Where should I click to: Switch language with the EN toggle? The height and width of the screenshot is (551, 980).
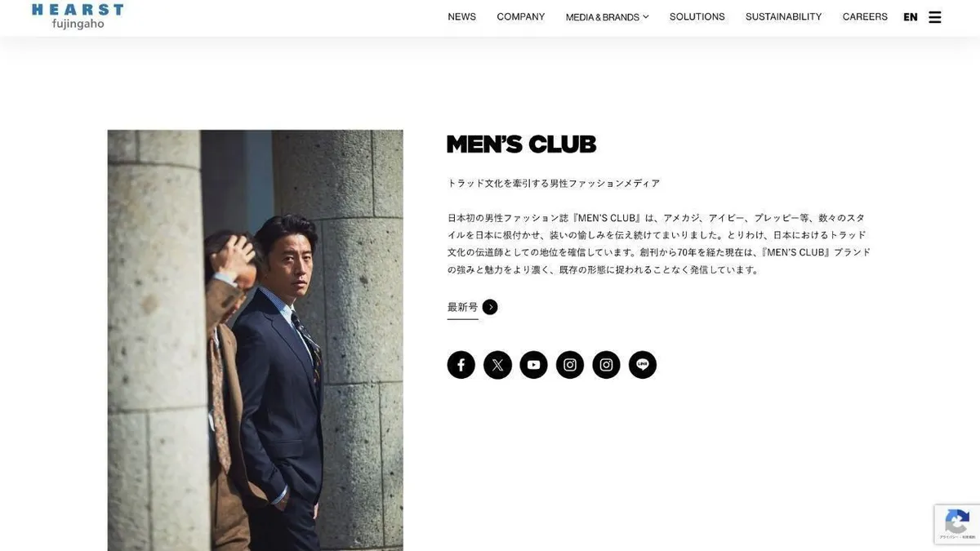tap(911, 17)
